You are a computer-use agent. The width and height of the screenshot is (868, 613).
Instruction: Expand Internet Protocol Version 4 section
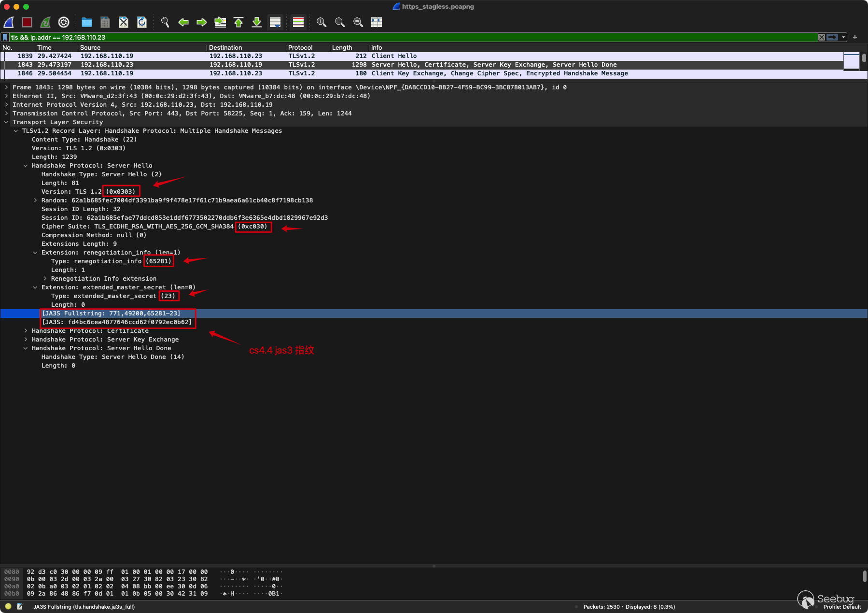[x=6, y=105]
